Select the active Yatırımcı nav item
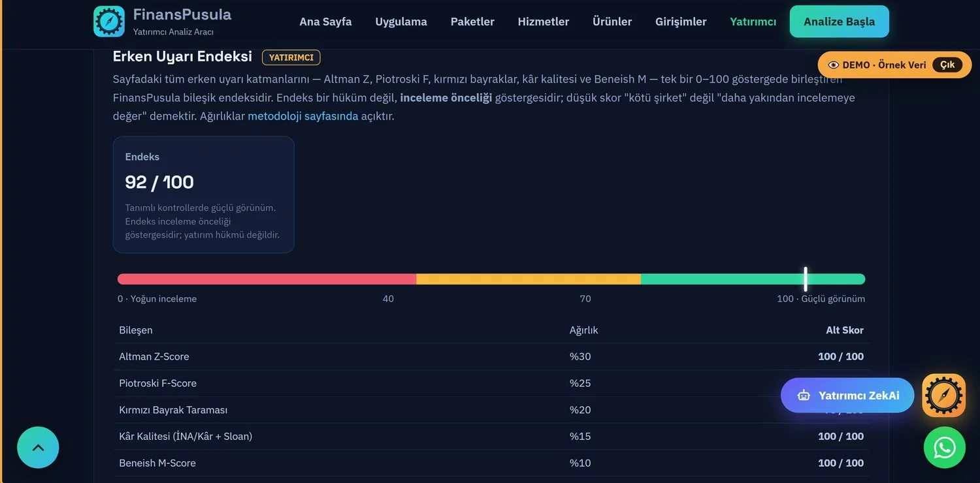980x483 pixels. pyautogui.click(x=753, y=22)
